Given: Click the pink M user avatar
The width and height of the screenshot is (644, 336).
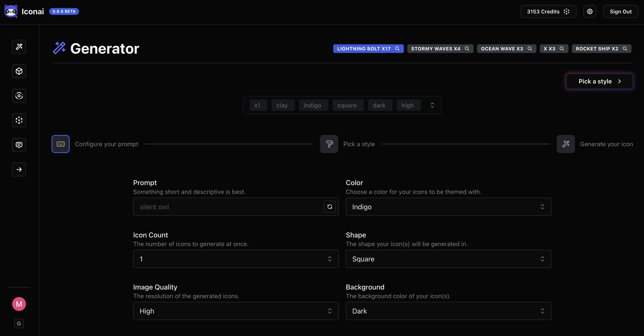Looking at the screenshot, I should [19, 304].
